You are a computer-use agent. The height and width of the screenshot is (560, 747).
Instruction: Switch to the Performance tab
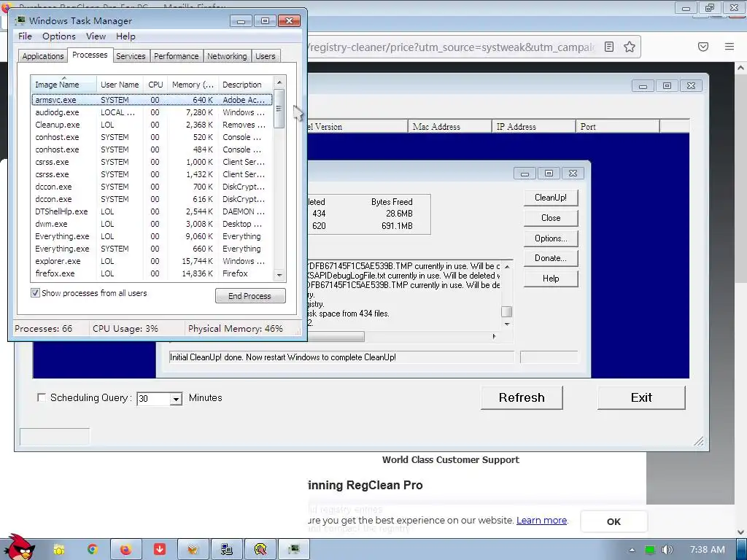[177, 56]
